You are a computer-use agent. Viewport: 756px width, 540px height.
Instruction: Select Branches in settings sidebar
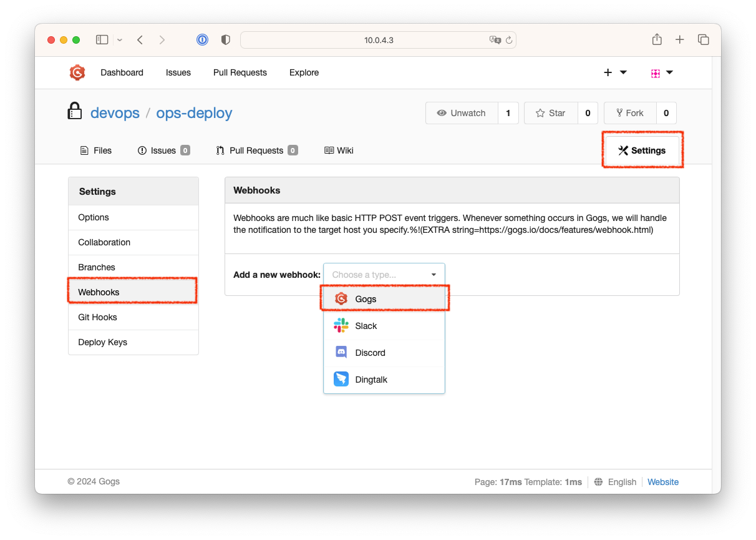[133, 267]
